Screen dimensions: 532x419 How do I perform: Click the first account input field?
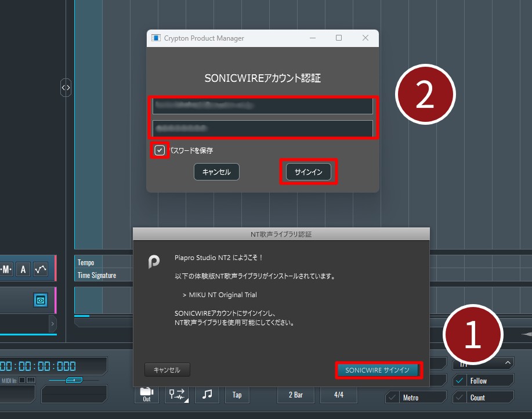[x=262, y=106]
